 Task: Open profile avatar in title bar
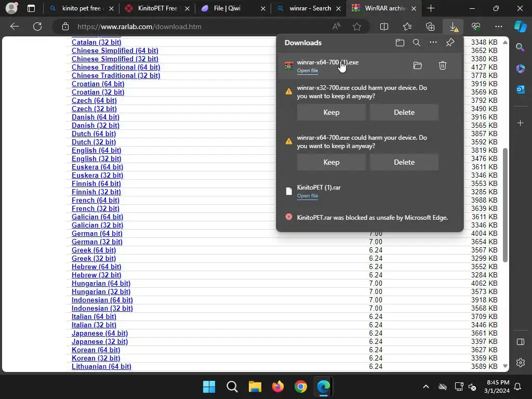[11, 8]
